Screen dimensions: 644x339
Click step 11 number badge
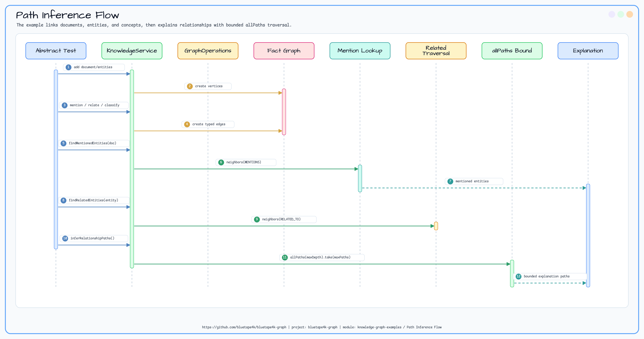coord(285,257)
